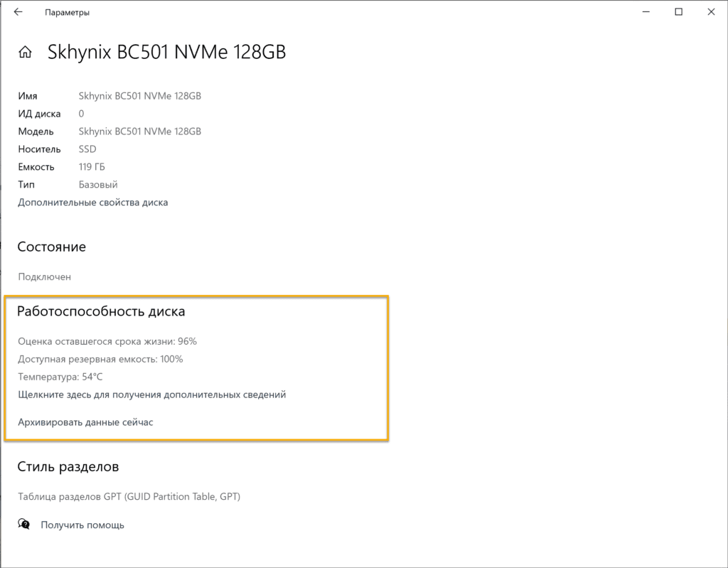Click the Skhynix BC501 NVMe 128GB page heading

(x=166, y=52)
